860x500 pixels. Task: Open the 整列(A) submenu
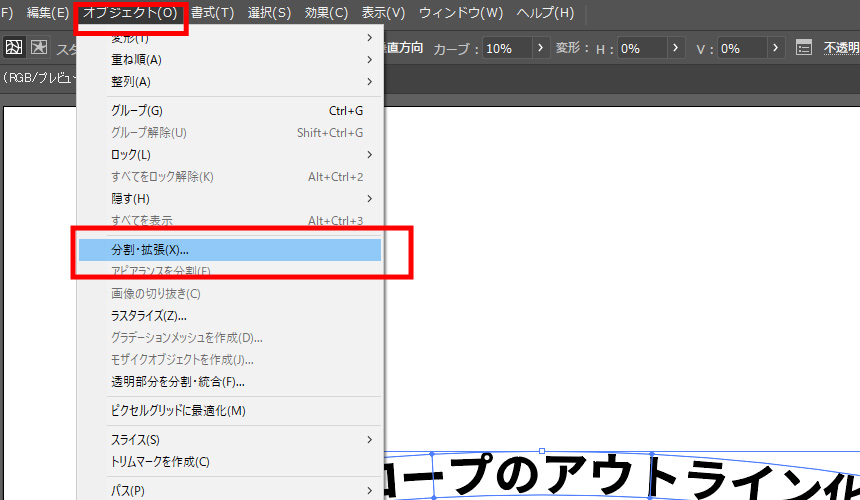[x=131, y=81]
